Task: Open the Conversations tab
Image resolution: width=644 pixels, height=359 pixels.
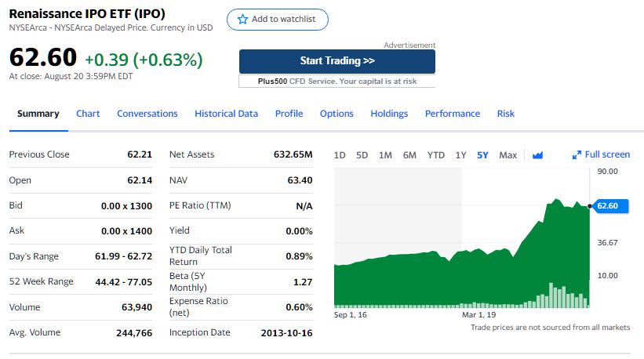Action: tap(147, 114)
